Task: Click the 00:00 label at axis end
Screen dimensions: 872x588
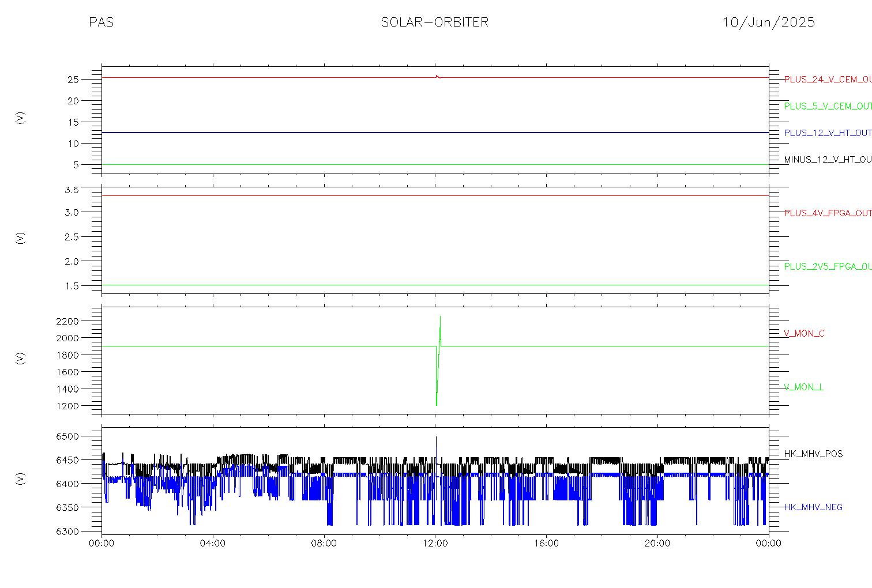Action: coord(769,543)
